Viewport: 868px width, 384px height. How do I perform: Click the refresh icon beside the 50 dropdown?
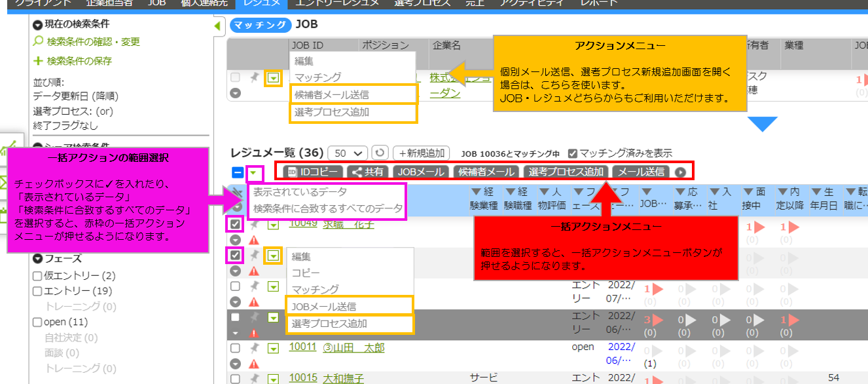pyautogui.click(x=380, y=153)
